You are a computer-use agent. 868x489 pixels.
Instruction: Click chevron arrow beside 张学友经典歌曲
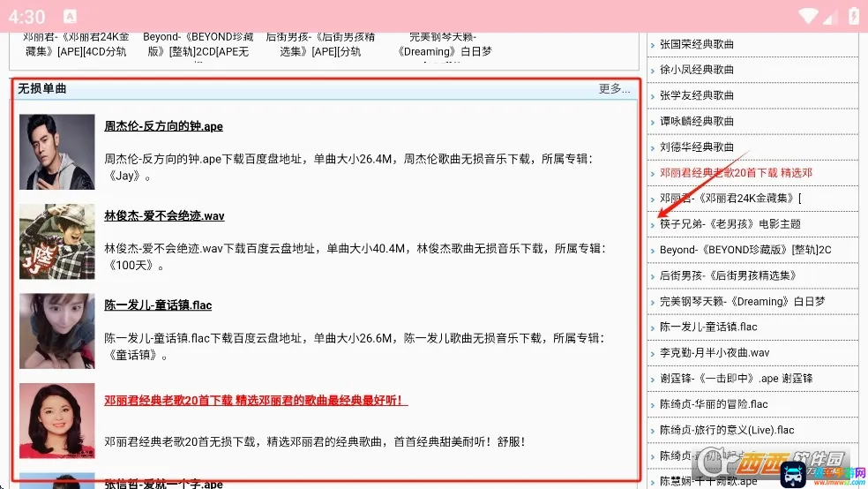pos(653,97)
